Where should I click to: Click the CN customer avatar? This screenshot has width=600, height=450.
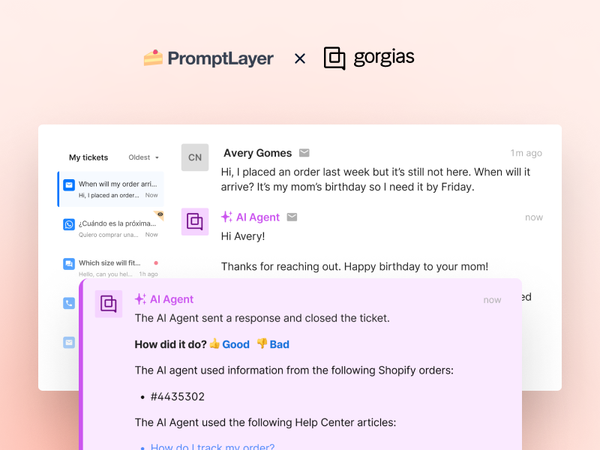click(195, 157)
